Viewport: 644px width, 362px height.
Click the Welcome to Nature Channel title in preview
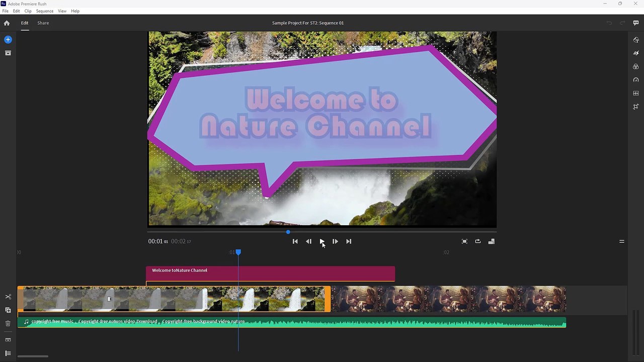(316, 113)
